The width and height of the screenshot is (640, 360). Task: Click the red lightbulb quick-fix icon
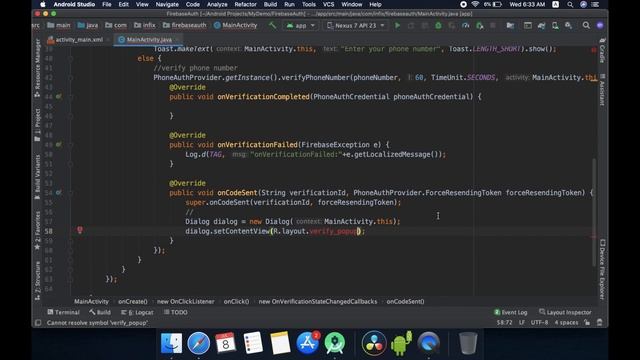click(80, 230)
